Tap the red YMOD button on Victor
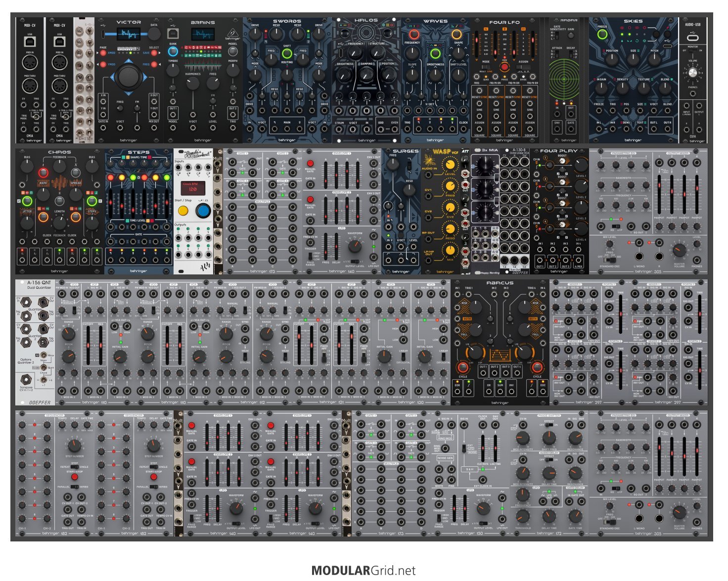Screen dimensions: 728x581 (x=103, y=64)
